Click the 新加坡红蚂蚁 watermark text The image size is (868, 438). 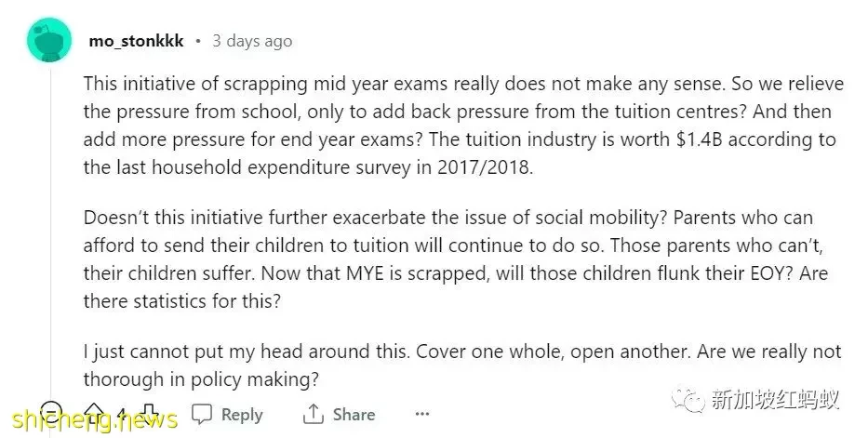pos(775,399)
